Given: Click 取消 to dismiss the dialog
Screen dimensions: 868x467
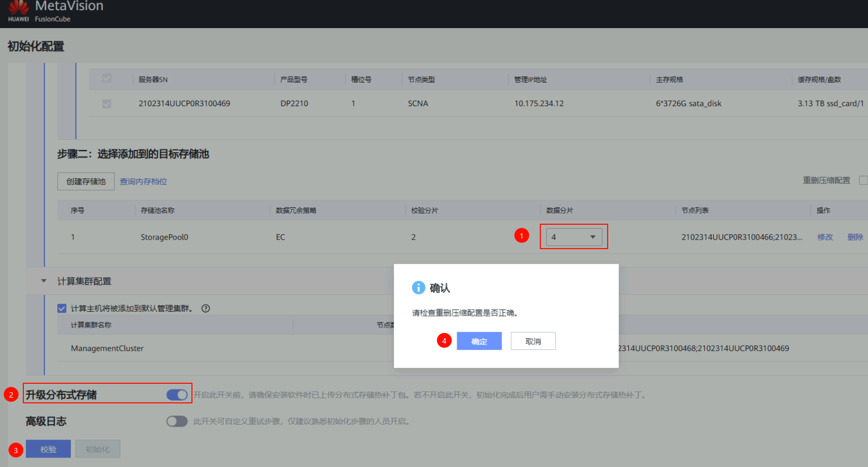Looking at the screenshot, I should pos(533,341).
